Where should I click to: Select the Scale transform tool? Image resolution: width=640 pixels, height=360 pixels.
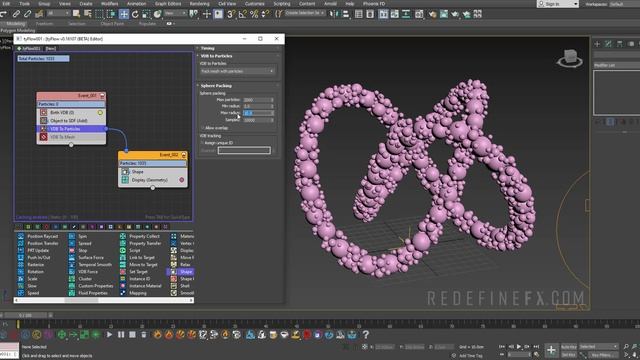tap(146, 14)
